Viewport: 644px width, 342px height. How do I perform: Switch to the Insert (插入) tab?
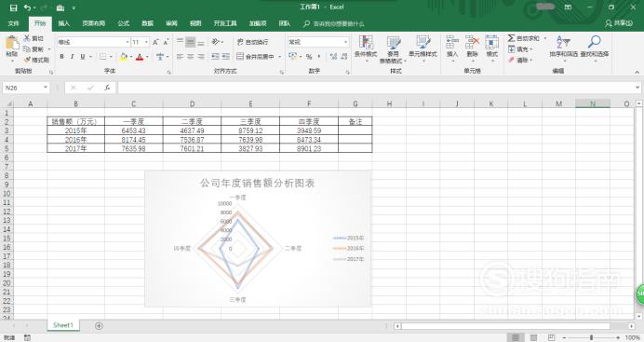(63, 23)
